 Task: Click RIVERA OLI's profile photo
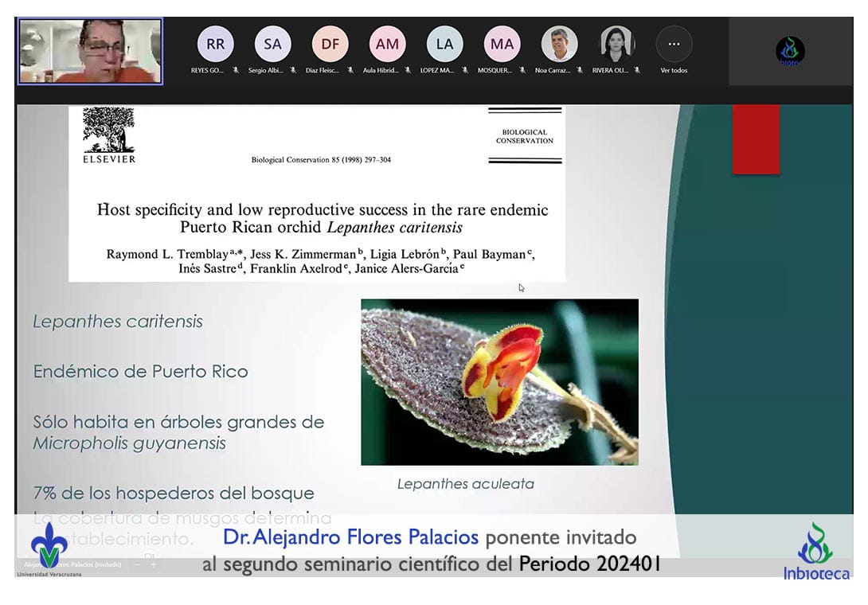(x=617, y=45)
